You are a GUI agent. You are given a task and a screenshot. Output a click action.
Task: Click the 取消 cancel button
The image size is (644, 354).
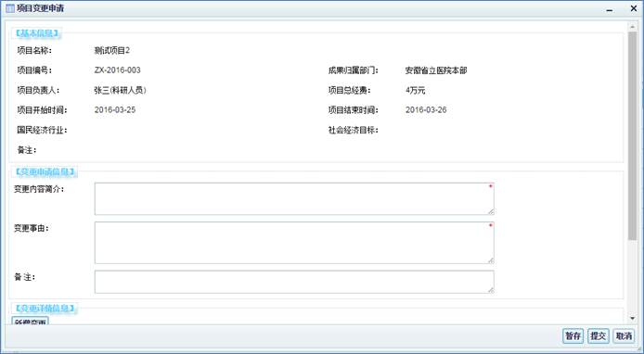624,336
